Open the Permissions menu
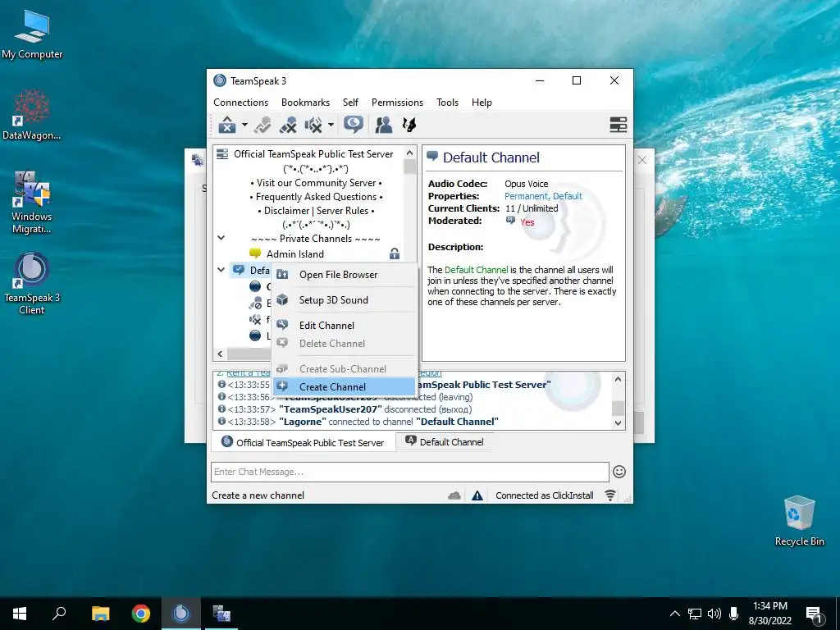Screen dimensions: 840x630 click(x=397, y=103)
